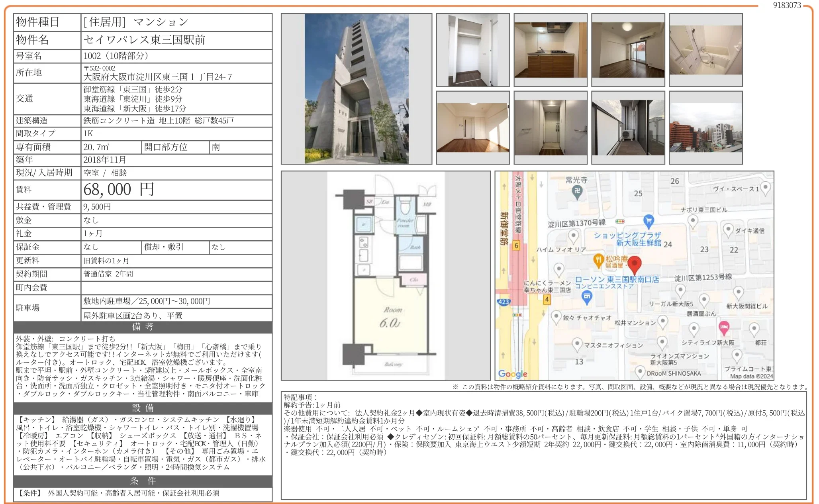
Task: Click the blue shopping cart map marker
Action: 648,220
